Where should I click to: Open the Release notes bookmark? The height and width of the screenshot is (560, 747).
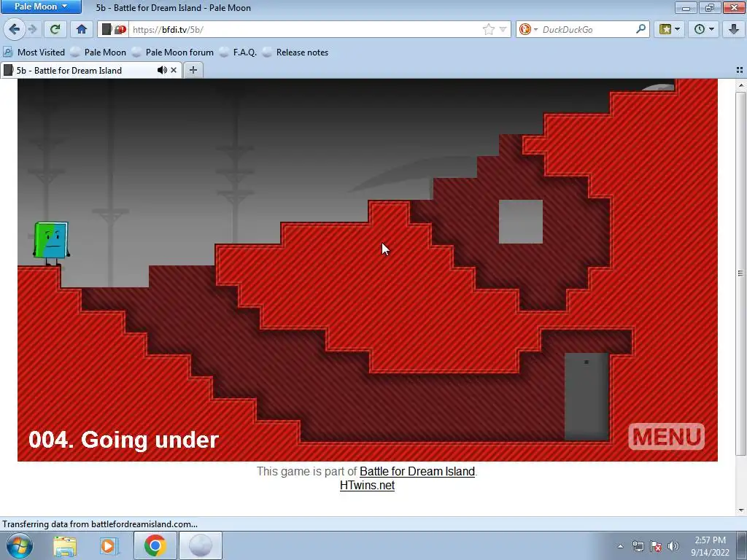point(295,52)
